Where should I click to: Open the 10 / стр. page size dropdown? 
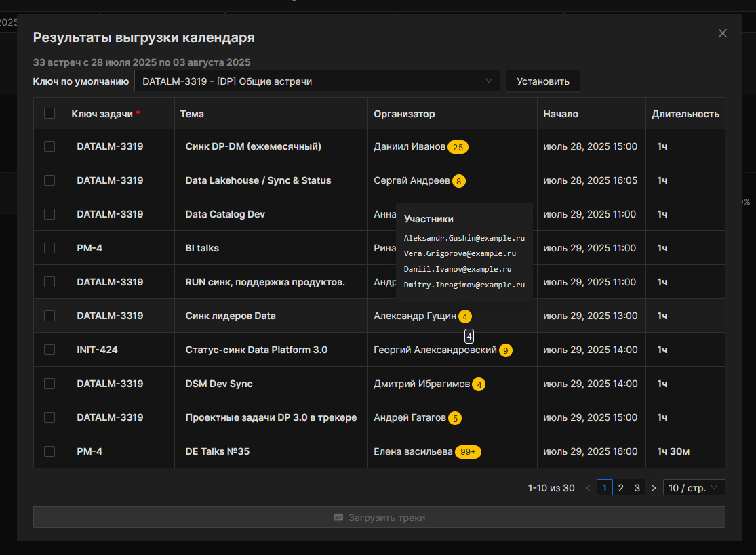point(694,487)
